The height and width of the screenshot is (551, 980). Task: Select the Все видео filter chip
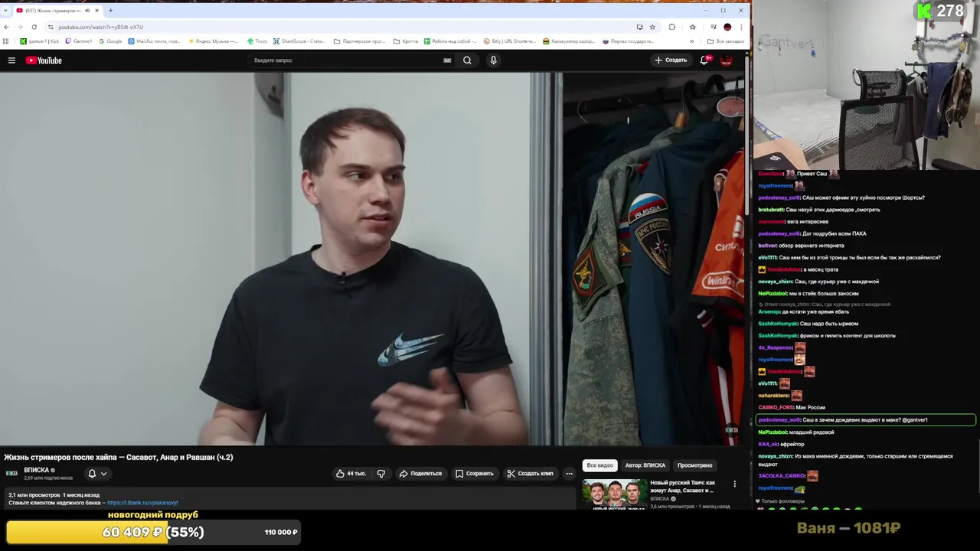[x=600, y=465]
